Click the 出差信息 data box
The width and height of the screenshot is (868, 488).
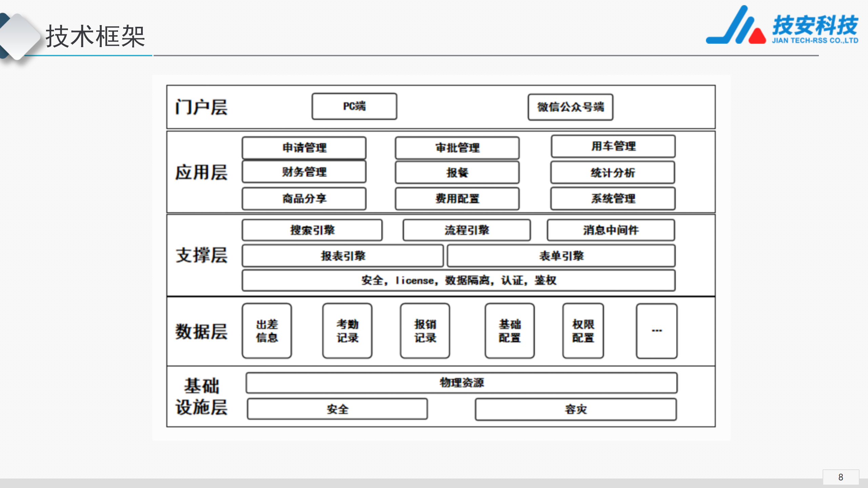(x=267, y=331)
